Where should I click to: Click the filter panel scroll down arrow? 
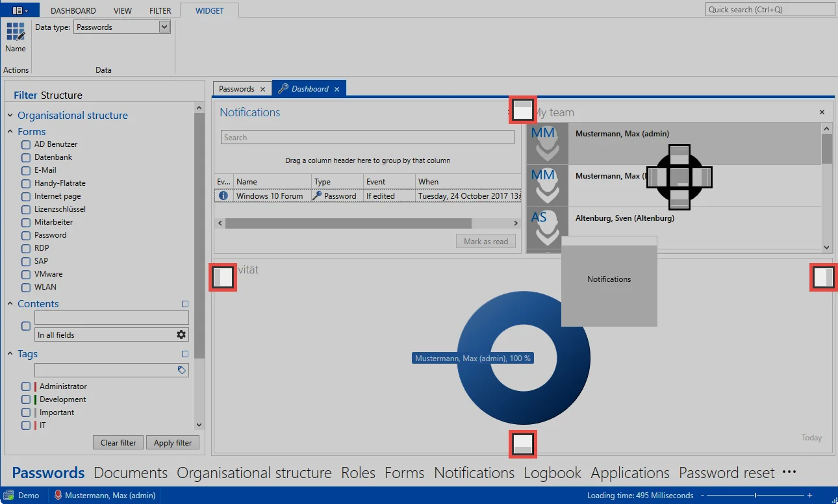pyautogui.click(x=199, y=425)
